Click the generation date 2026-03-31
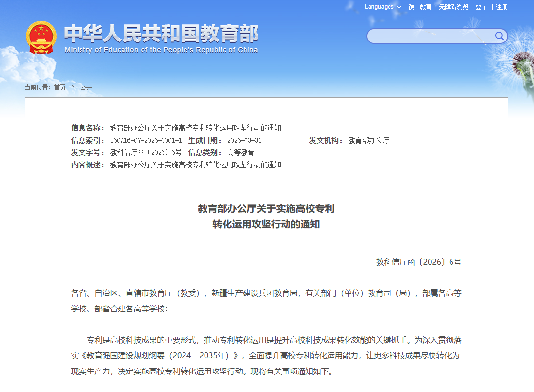 coord(244,140)
